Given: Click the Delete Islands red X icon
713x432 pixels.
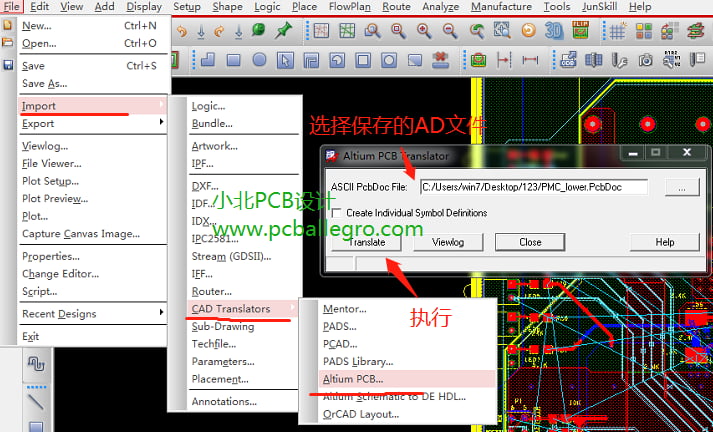Looking at the screenshot, I should coord(440,60).
